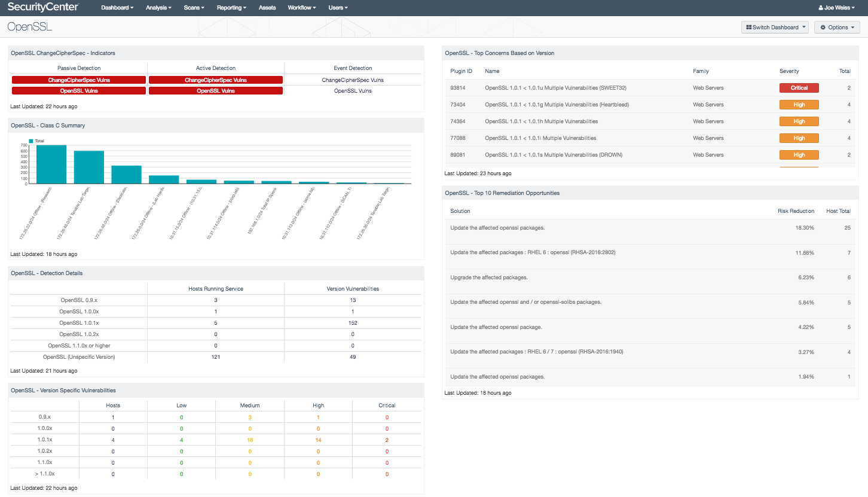Viewport: 868px width, 497px height.
Task: Click the OpenSSL - Class C Summary panel title
Action: pos(48,126)
